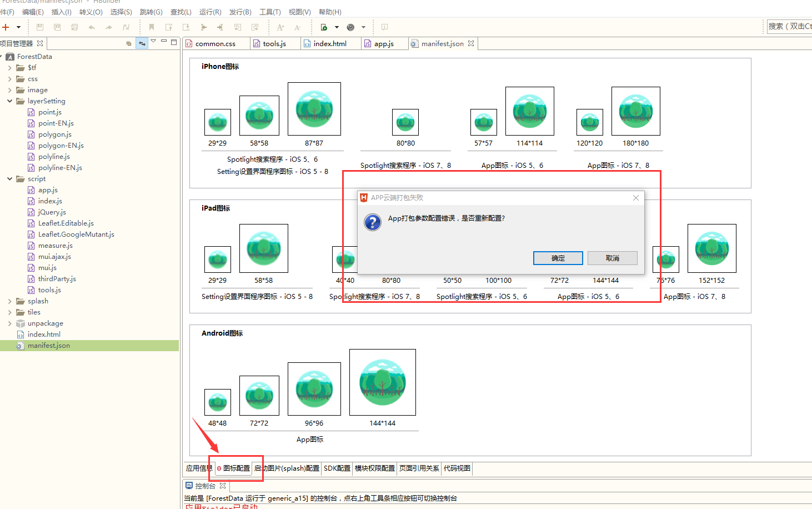Switch to the 页面引用关系 bottom tab

pos(419,468)
